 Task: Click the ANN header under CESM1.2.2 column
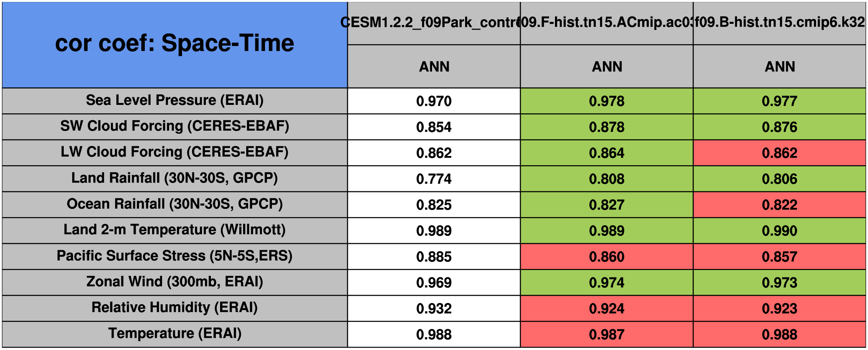pyautogui.click(x=434, y=67)
